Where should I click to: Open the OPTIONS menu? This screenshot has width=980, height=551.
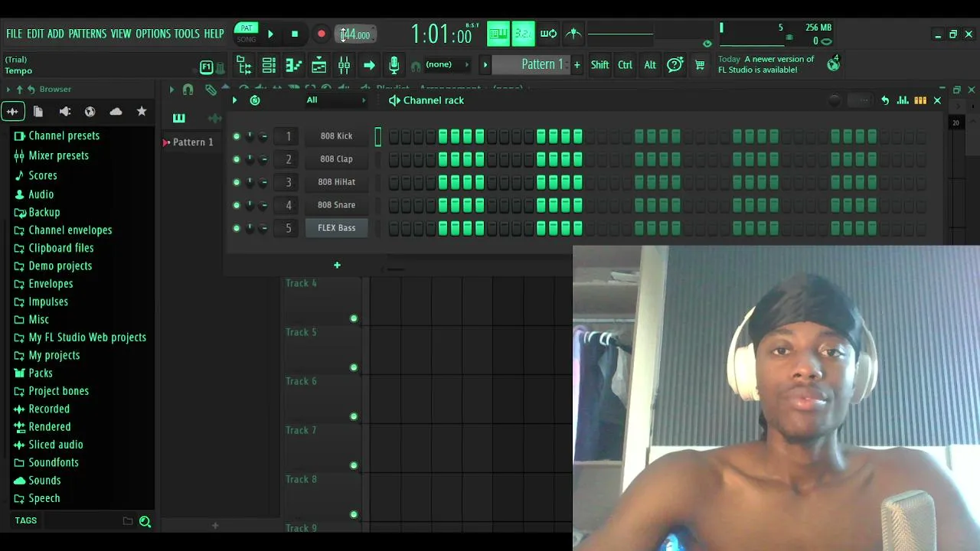click(x=153, y=34)
